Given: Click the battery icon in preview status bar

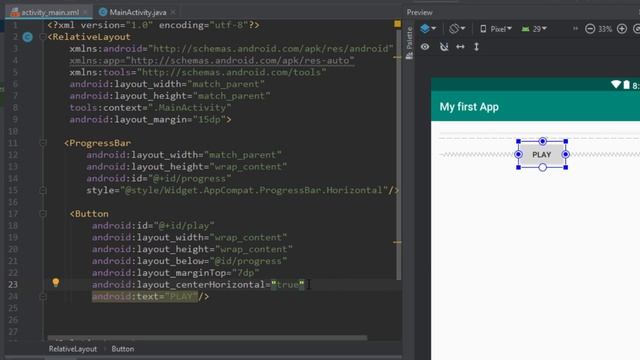Looking at the screenshot, I should [626, 85].
